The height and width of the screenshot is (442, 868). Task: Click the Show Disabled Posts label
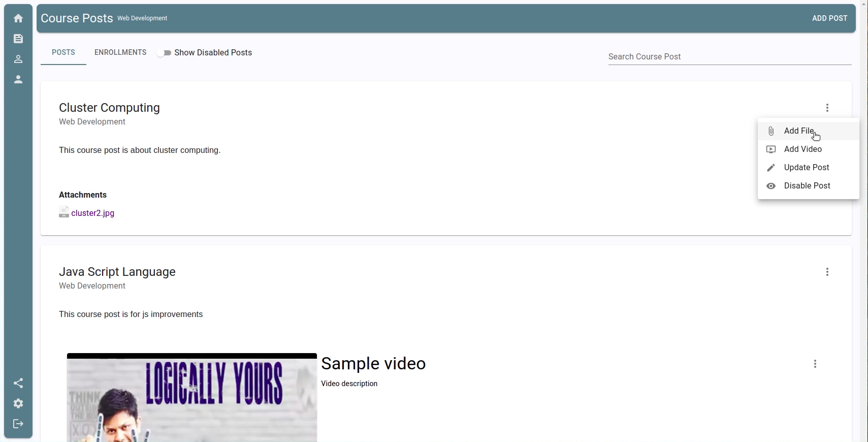[213, 53]
